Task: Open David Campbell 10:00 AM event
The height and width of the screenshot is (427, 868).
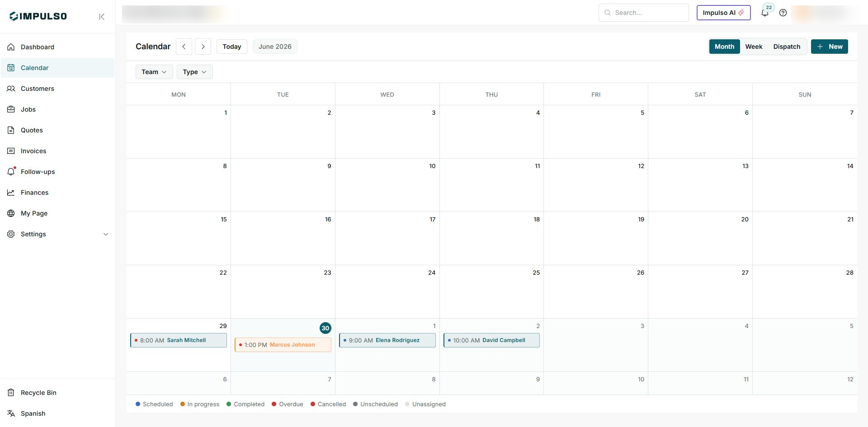Action: click(x=491, y=340)
